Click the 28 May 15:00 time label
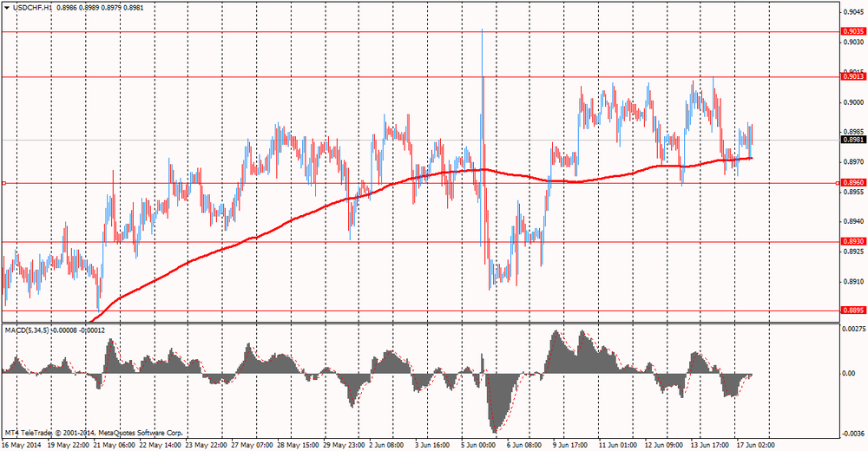This screenshot has width=868, height=451. (x=297, y=445)
